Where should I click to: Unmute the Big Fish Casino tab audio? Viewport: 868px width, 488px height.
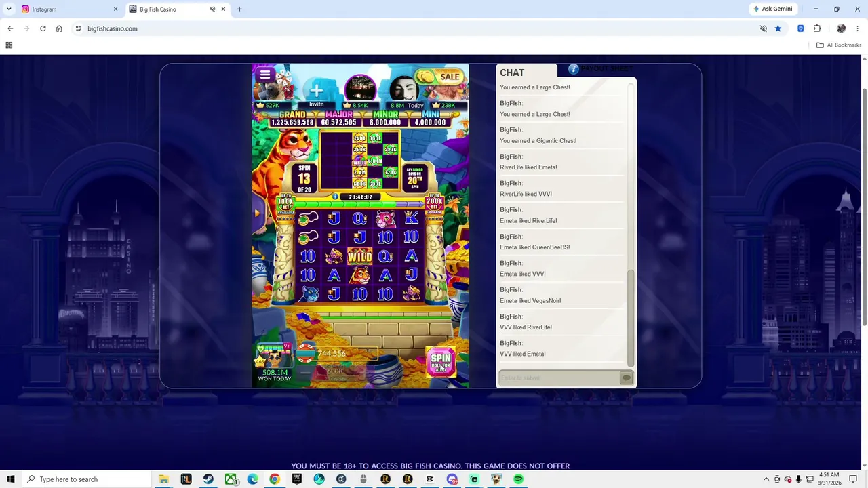pos(212,9)
